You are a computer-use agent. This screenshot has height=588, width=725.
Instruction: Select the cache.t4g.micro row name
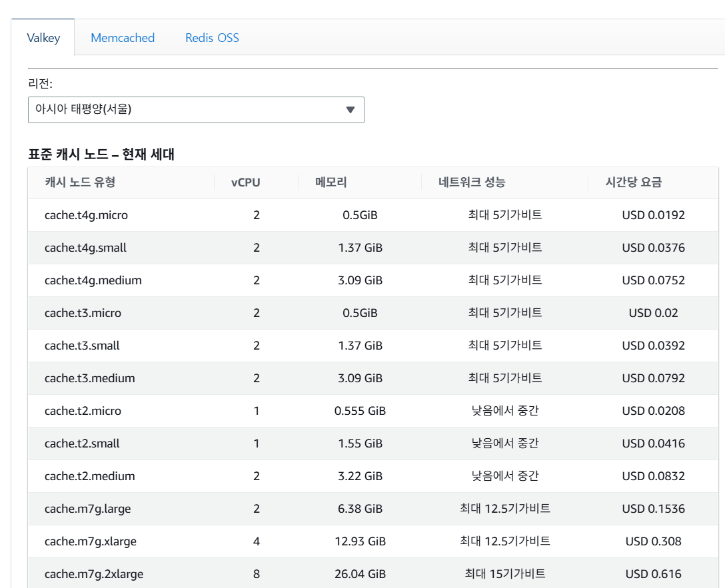(x=86, y=215)
